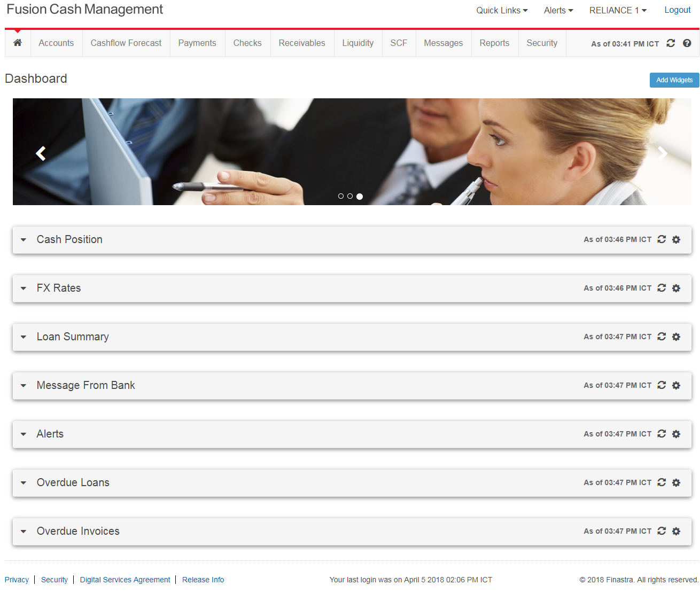The width and height of the screenshot is (700, 593).
Task: Open Alerts widget settings gear
Action: click(676, 434)
